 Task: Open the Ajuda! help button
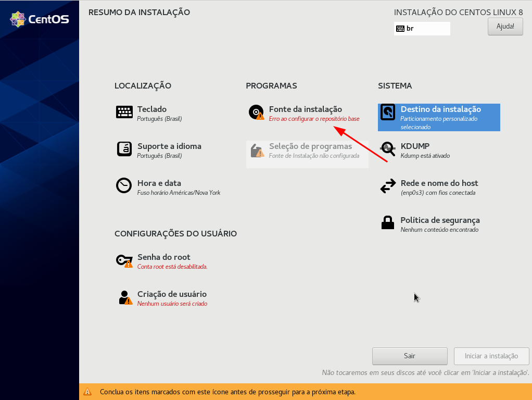tap(505, 26)
